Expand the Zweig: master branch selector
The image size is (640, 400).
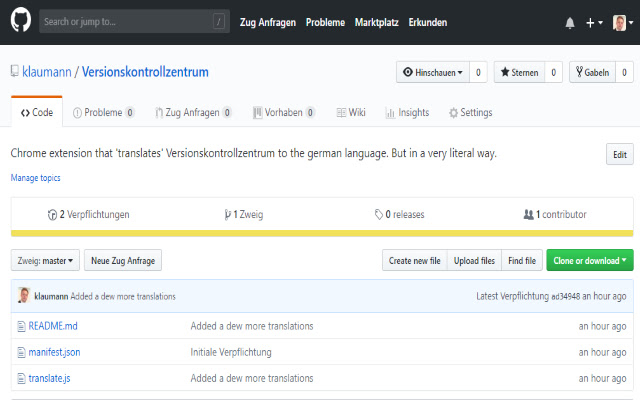pos(45,260)
